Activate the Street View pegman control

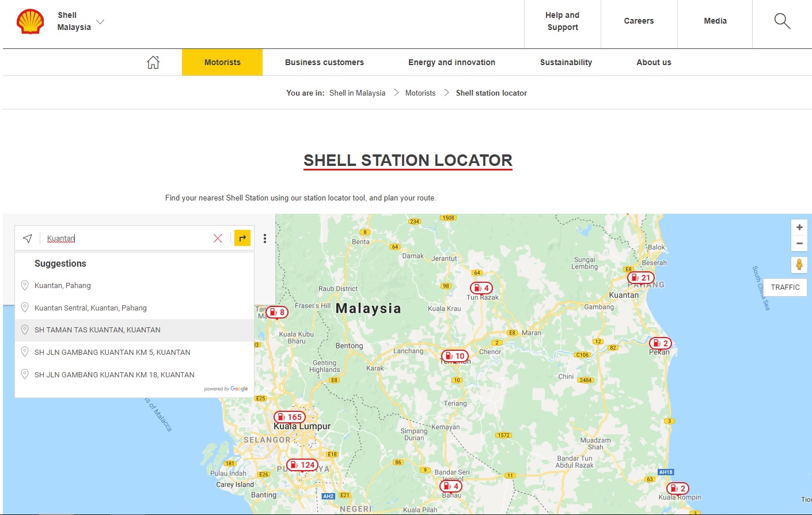799,264
